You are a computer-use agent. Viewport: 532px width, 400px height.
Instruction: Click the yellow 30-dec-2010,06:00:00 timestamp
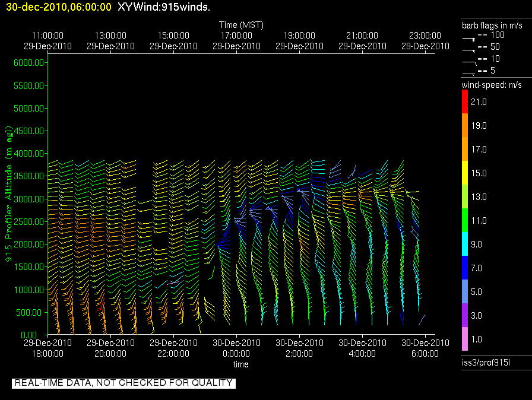pos(58,7)
